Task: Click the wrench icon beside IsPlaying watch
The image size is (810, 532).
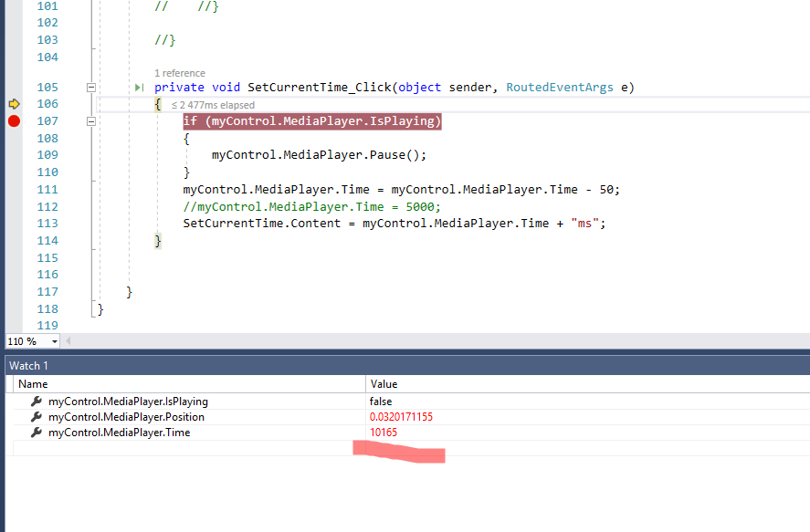Action: coord(35,401)
